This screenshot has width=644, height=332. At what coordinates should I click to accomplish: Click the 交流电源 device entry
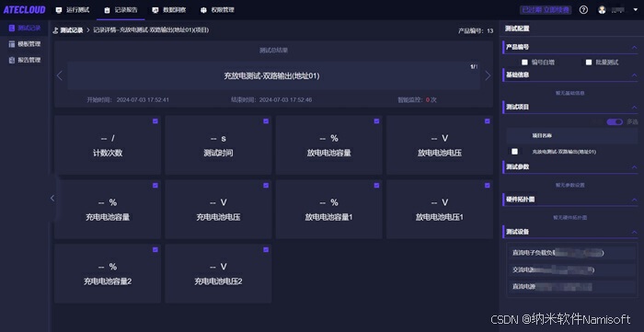(x=571, y=269)
